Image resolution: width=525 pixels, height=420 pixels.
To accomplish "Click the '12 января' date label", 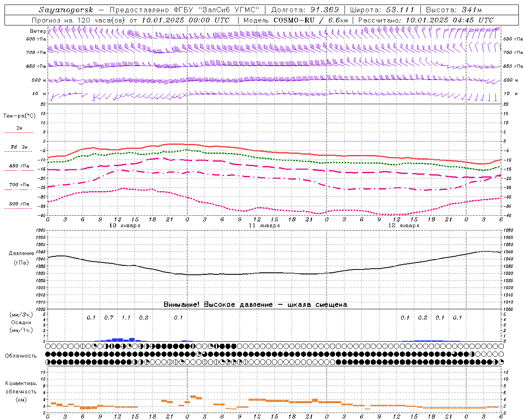I will pos(404,226).
